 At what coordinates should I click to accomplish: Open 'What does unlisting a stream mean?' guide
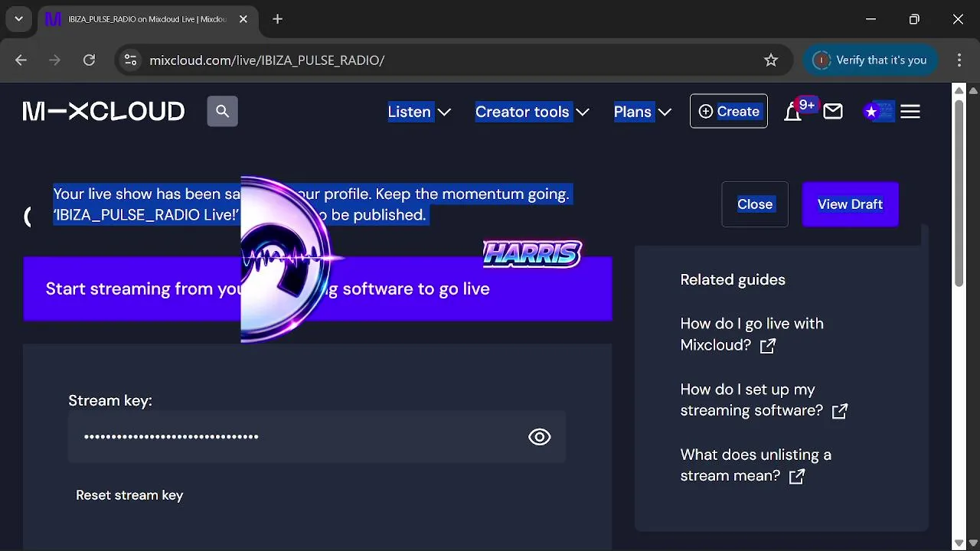756,465
